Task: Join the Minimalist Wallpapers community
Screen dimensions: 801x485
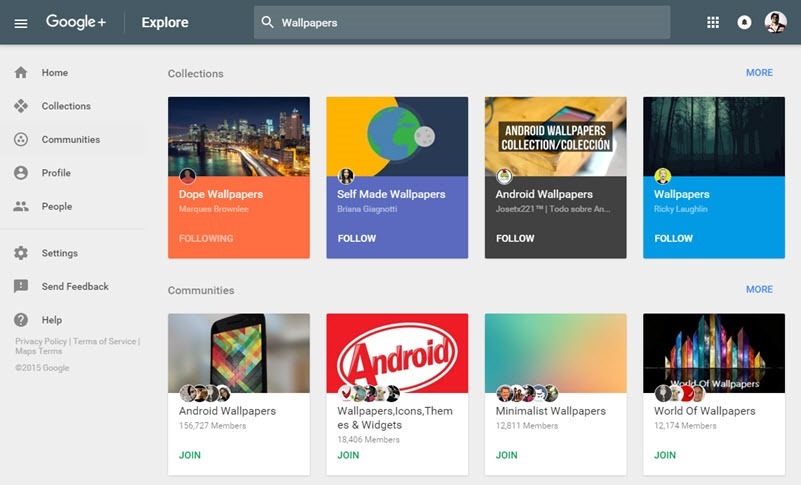Action: [x=506, y=455]
